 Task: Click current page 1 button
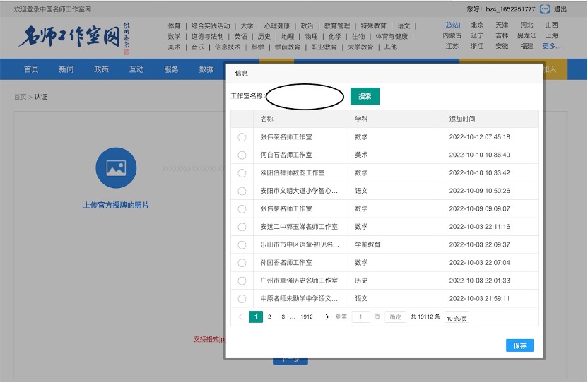256,317
